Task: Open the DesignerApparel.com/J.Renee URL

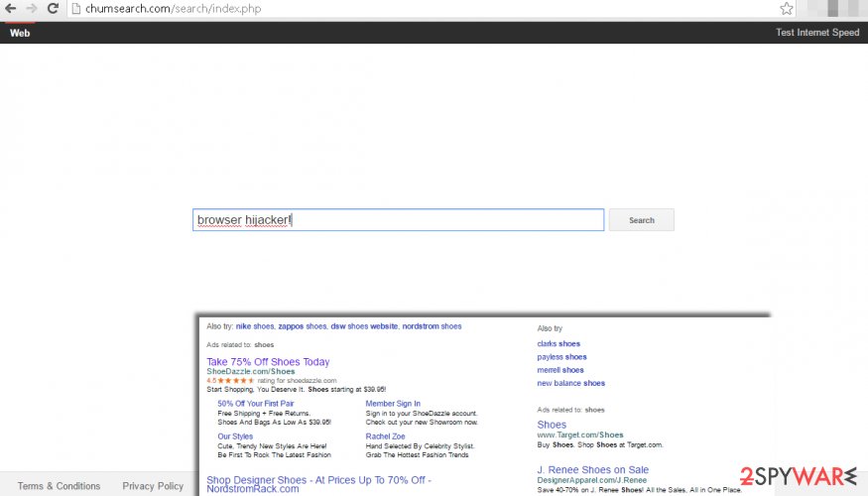Action: [x=592, y=480]
